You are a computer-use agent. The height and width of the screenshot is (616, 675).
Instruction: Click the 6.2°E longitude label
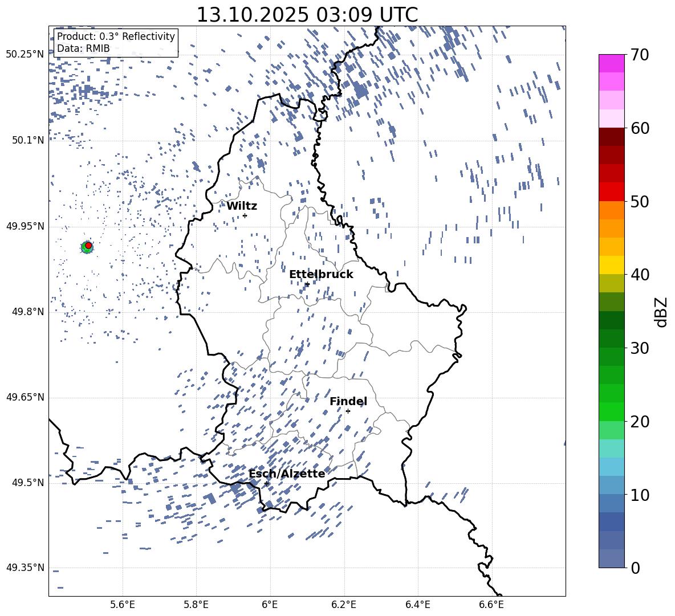click(x=344, y=605)
